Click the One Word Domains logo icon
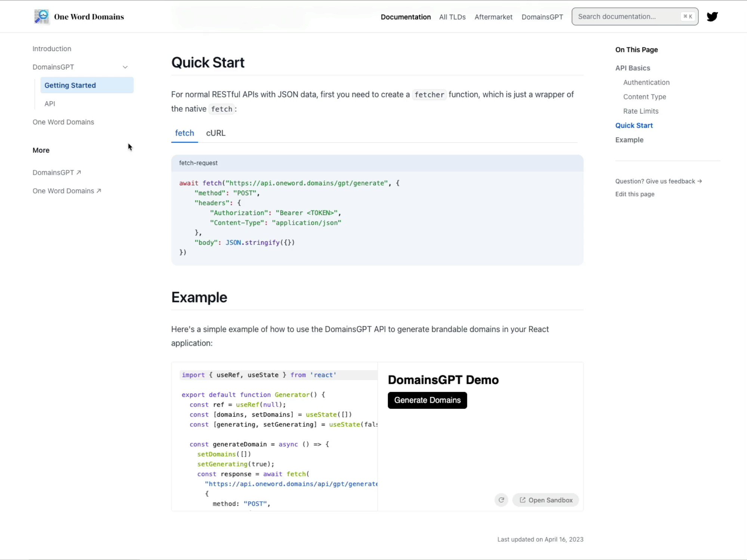 click(41, 17)
